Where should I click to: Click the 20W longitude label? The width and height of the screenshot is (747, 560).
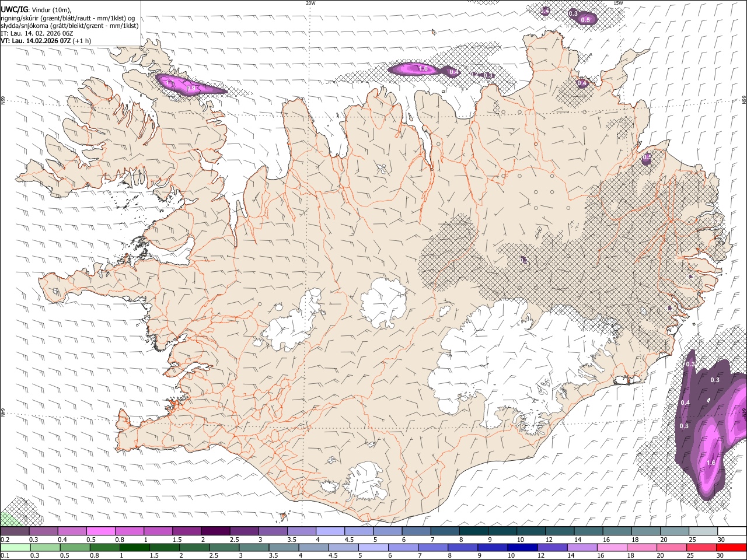click(x=310, y=3)
